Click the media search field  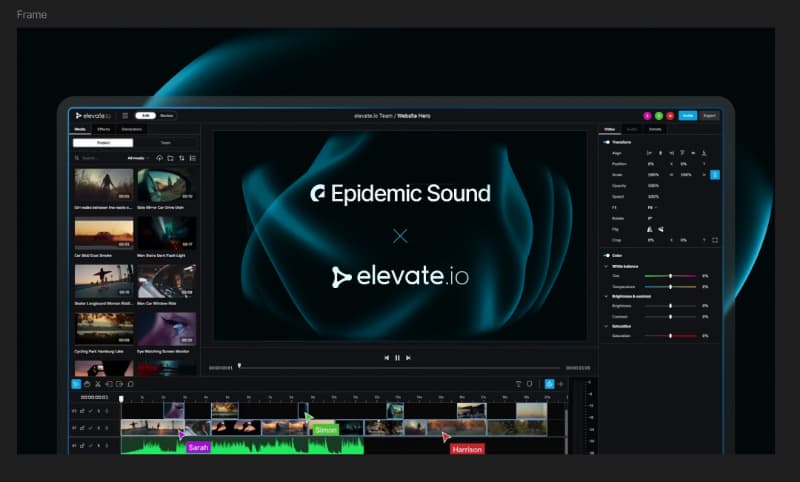(99, 158)
